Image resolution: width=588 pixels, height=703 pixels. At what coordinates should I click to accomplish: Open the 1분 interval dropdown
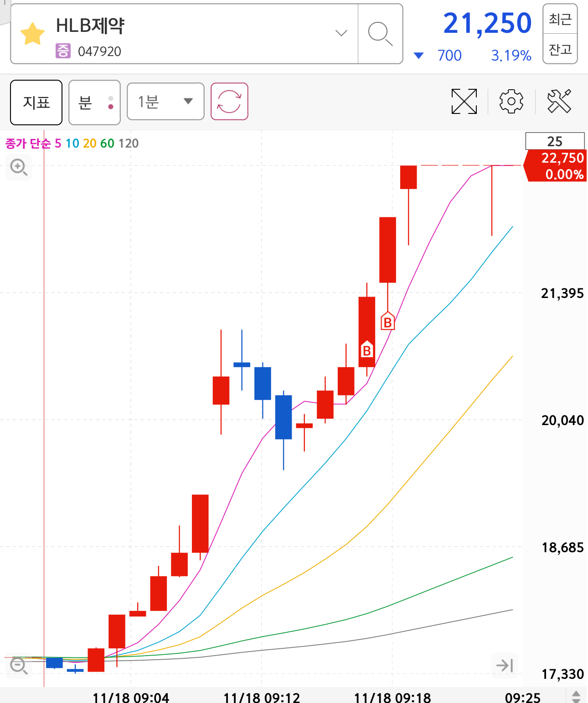click(165, 101)
